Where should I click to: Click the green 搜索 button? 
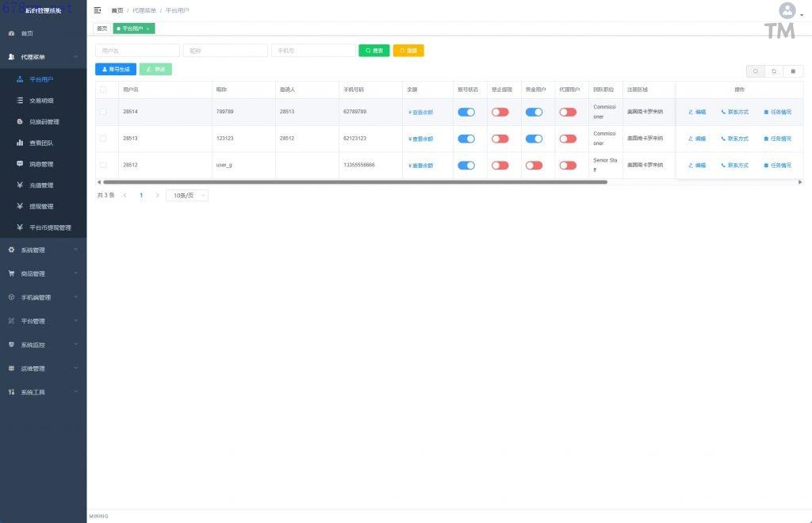[x=374, y=50]
